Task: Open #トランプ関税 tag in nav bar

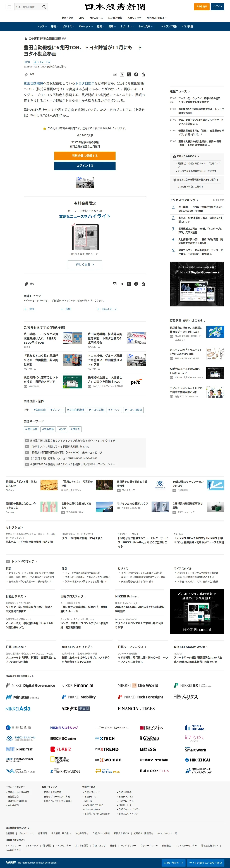Action: click(x=169, y=26)
